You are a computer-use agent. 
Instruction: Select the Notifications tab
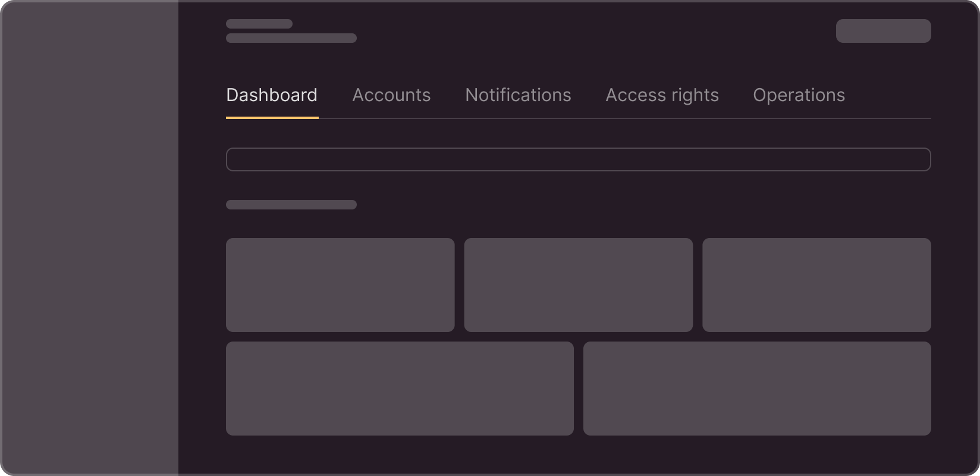pyautogui.click(x=518, y=95)
